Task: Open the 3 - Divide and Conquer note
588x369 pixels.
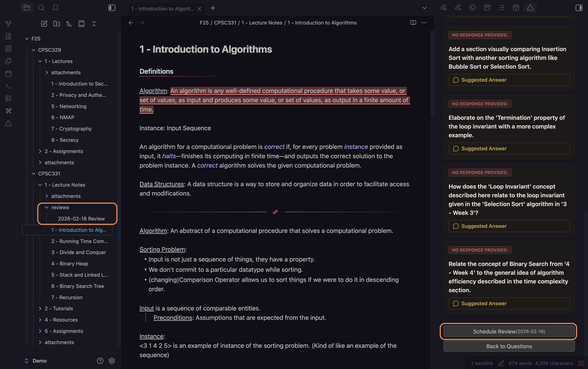Action: pos(79,252)
